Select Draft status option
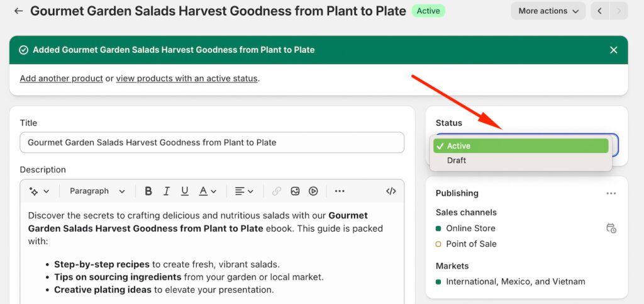Screen dimensions: 644x304 tap(457, 160)
